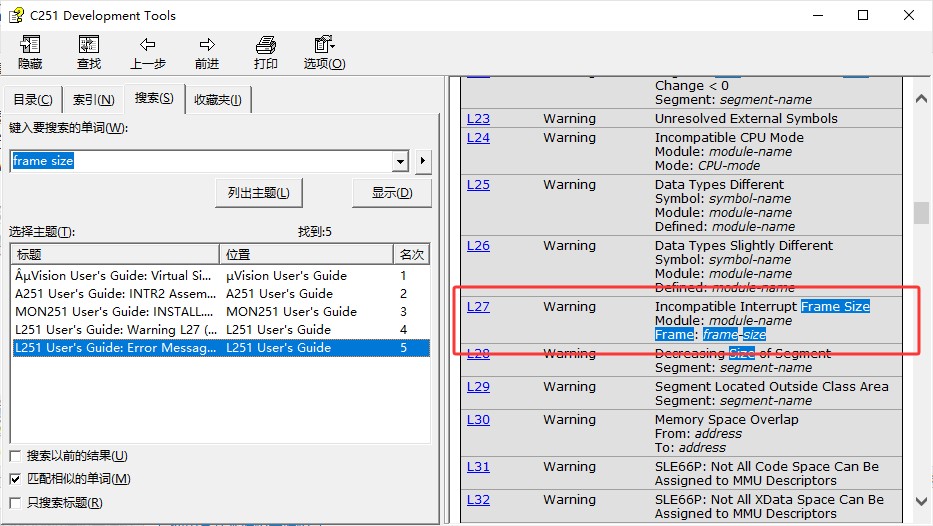
Task: Close the C251 Development Tools window
Action: tap(909, 15)
